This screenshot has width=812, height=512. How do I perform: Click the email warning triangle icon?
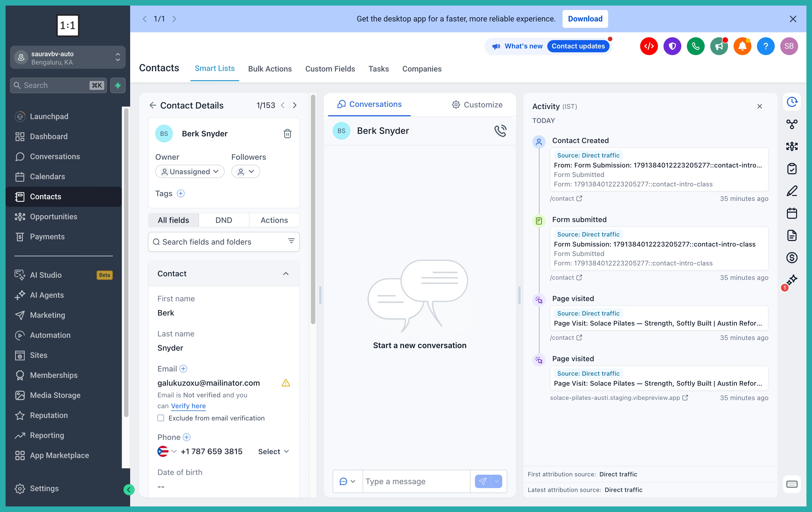286,383
